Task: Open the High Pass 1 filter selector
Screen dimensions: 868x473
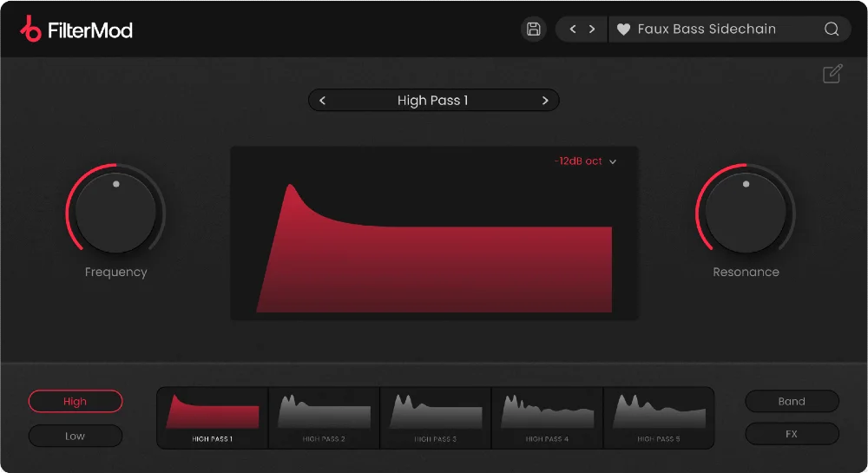Action: [432, 101]
